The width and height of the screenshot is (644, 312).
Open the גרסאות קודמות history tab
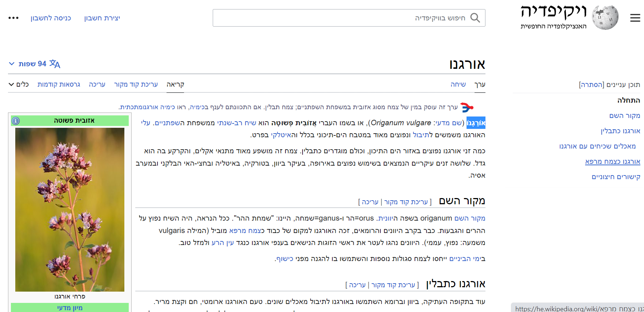[x=59, y=84]
